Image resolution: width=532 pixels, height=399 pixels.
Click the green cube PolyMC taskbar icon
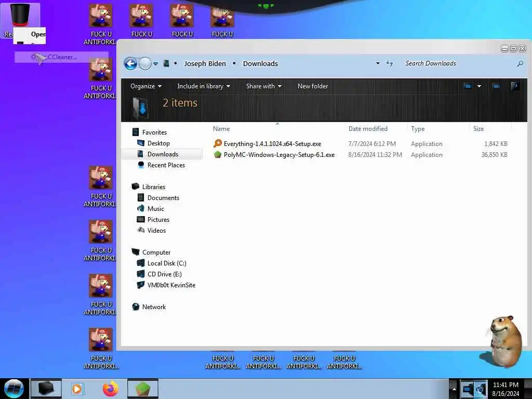click(x=143, y=389)
